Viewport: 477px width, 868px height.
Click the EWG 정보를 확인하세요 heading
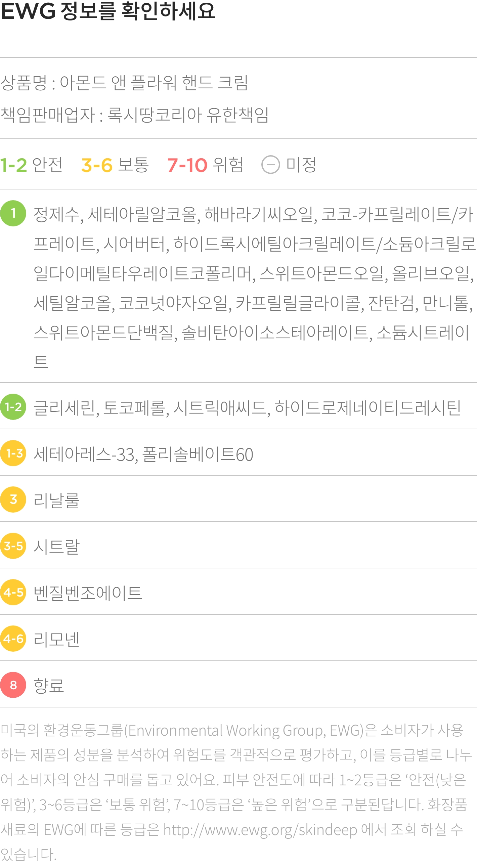tap(108, 11)
